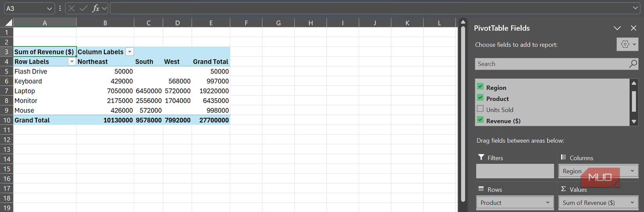Select the 'Monitor' row label cell
The height and width of the screenshot is (212, 644).
coord(45,101)
